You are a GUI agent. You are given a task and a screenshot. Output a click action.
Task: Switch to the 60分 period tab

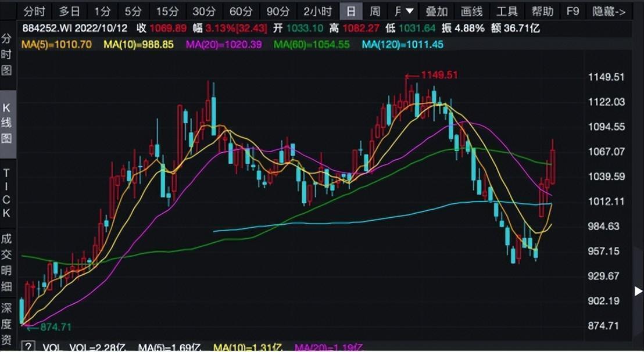click(x=241, y=11)
